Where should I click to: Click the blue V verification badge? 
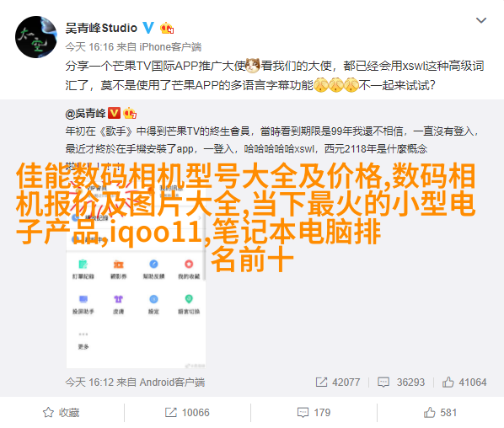click(x=148, y=28)
